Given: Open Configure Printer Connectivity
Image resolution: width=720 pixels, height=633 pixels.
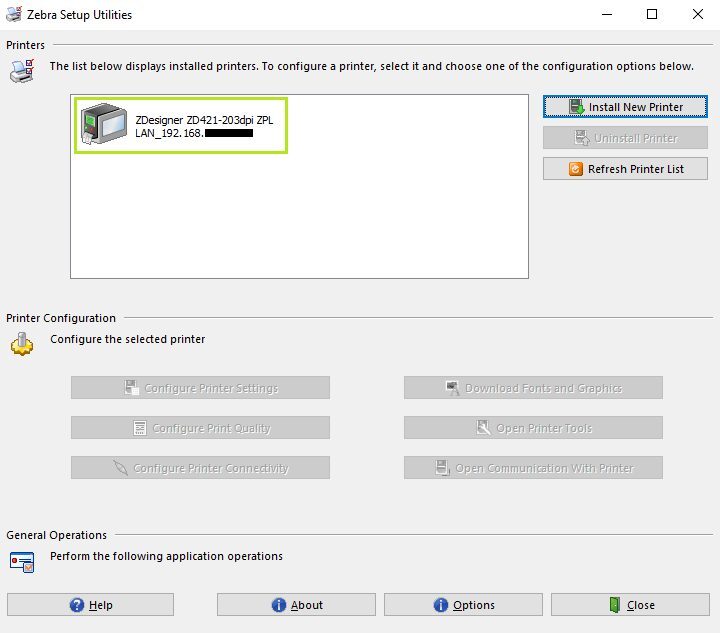Looking at the screenshot, I should (x=200, y=468).
